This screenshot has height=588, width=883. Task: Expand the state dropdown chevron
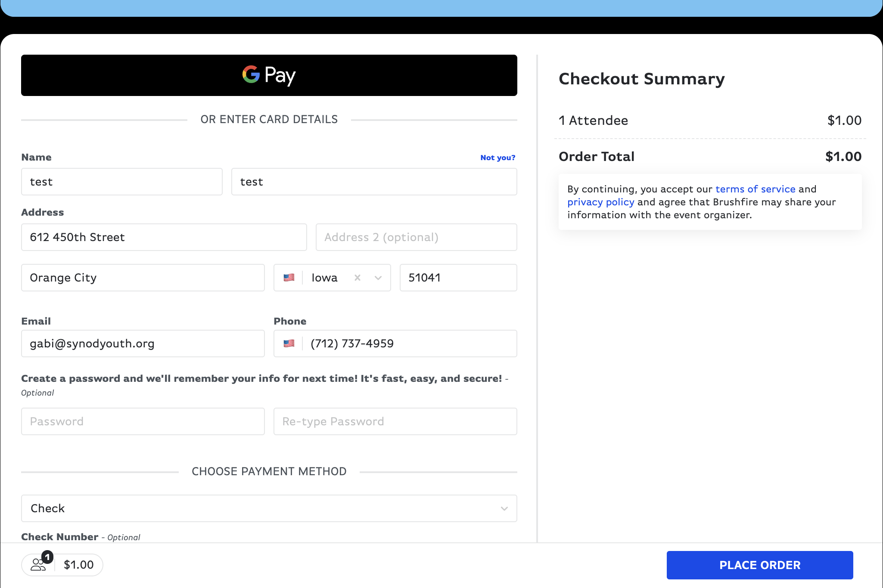pyautogui.click(x=378, y=278)
